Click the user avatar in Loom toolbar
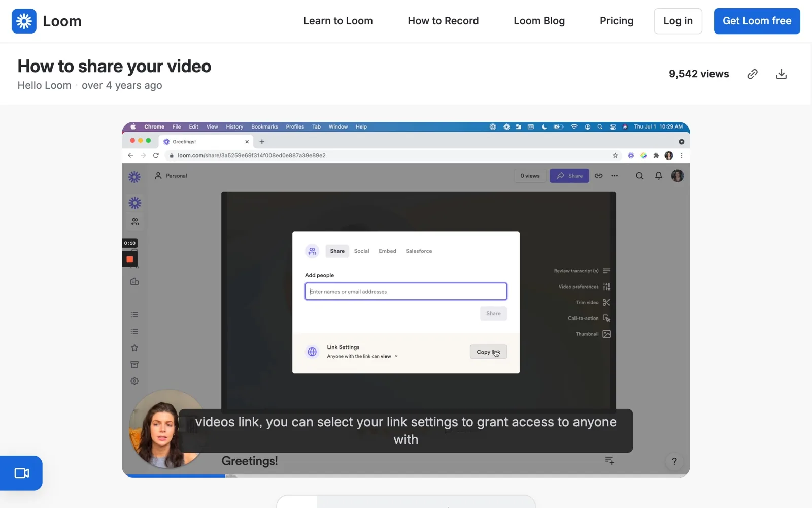This screenshot has width=812, height=508. pyautogui.click(x=678, y=176)
